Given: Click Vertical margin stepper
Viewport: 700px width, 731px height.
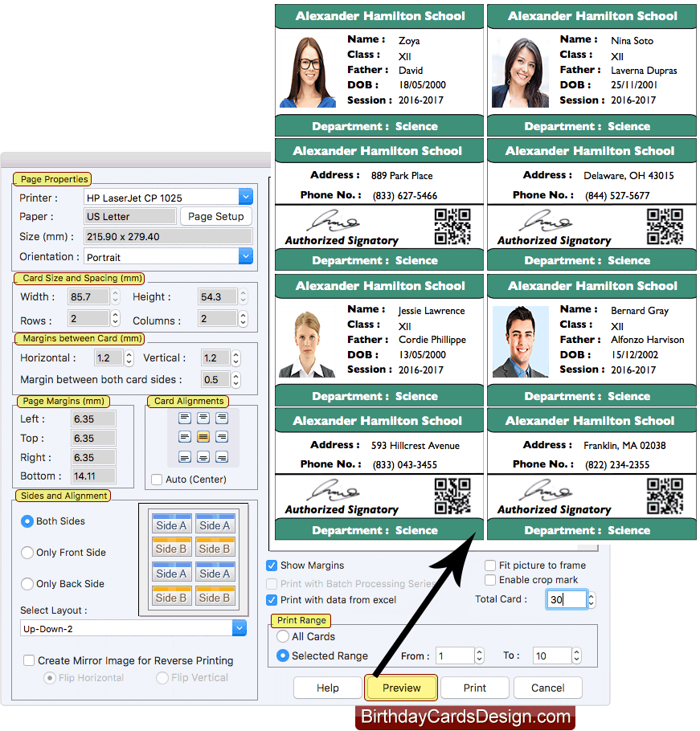Looking at the screenshot, I should pos(235,358).
